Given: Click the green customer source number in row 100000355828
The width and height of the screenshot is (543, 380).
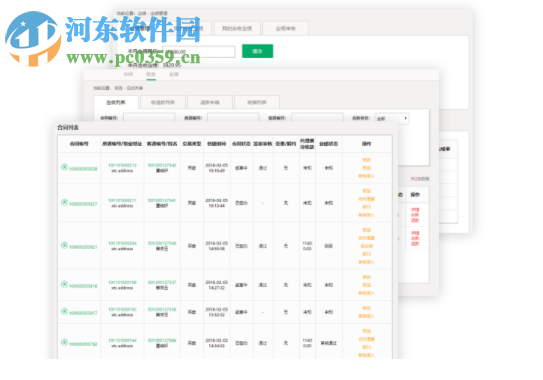Looking at the screenshot, I should click(162, 165).
